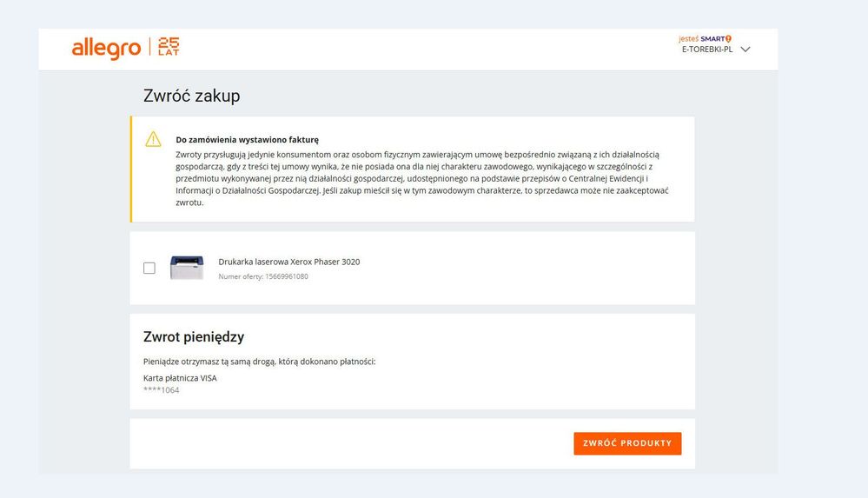
Task: Click the Xerox printer thumbnail image
Action: tap(187, 268)
